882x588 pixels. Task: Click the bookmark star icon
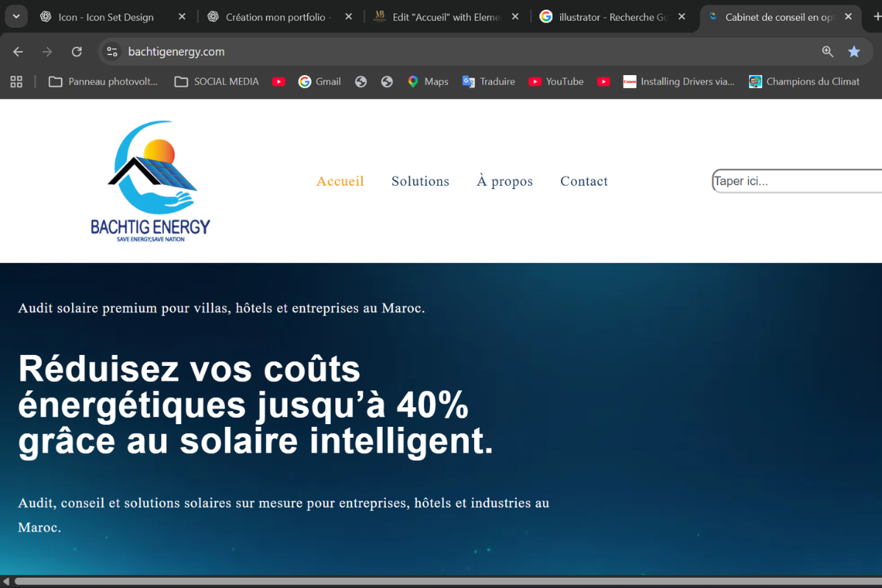pos(854,51)
